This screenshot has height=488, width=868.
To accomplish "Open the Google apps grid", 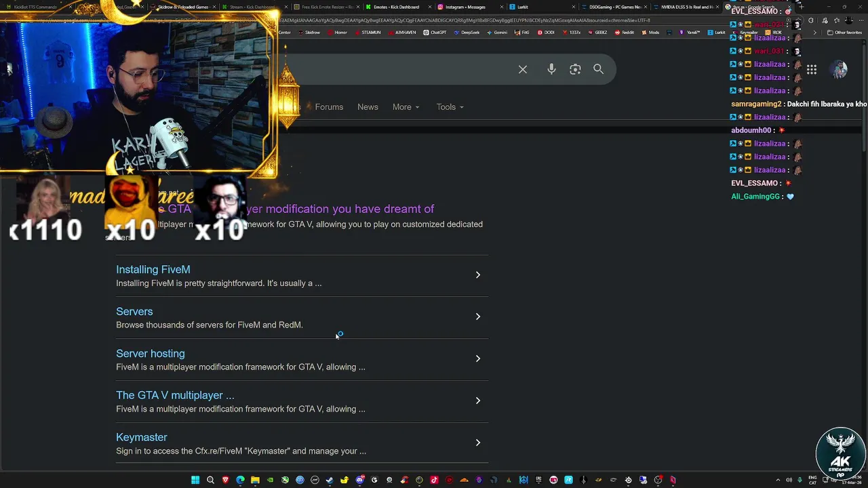I will tap(812, 70).
